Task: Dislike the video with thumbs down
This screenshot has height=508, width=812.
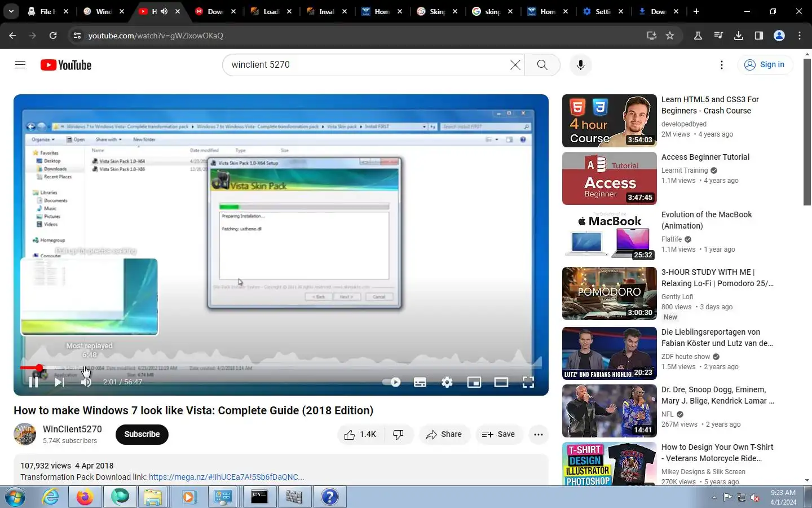Action: click(x=399, y=434)
